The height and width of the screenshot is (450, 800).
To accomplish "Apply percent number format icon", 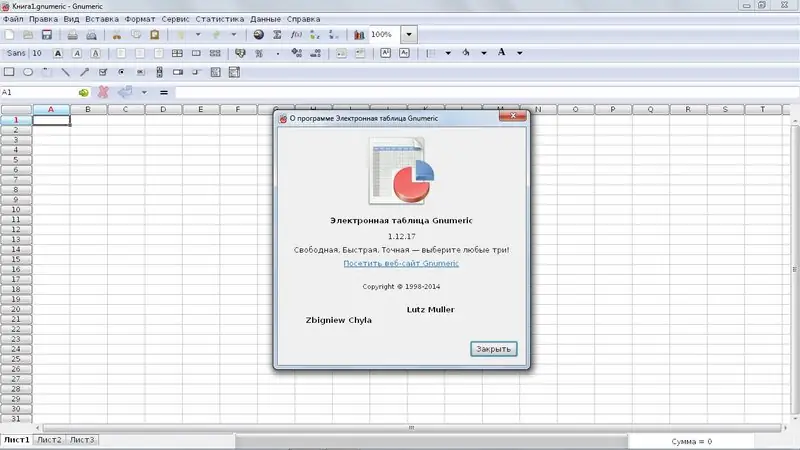I will tap(259, 53).
